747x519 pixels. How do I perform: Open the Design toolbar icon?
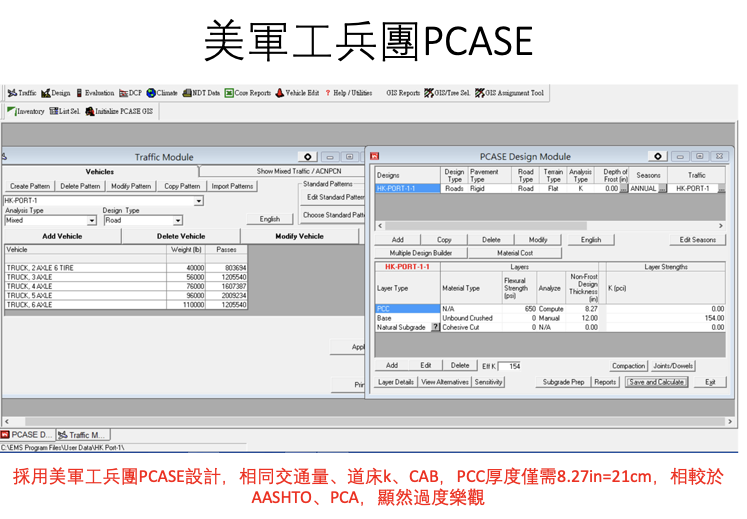(x=56, y=93)
